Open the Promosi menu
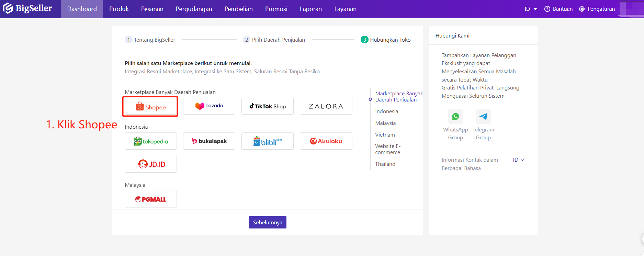 276,9
